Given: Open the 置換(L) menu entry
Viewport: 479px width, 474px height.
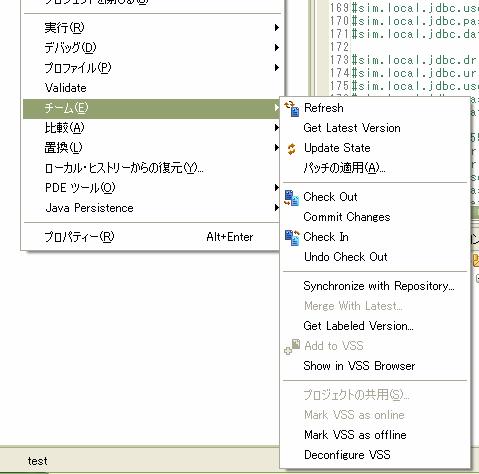Looking at the screenshot, I should [x=152, y=148].
